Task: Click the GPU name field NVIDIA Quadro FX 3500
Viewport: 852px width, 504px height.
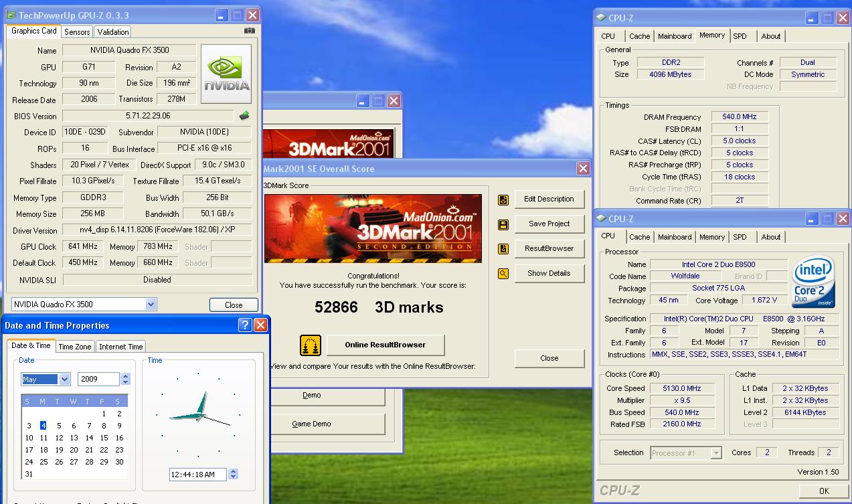Action: point(129,50)
